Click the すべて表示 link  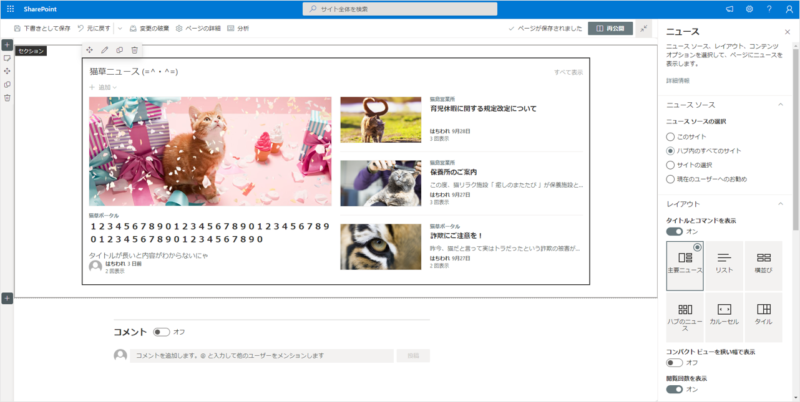(569, 72)
